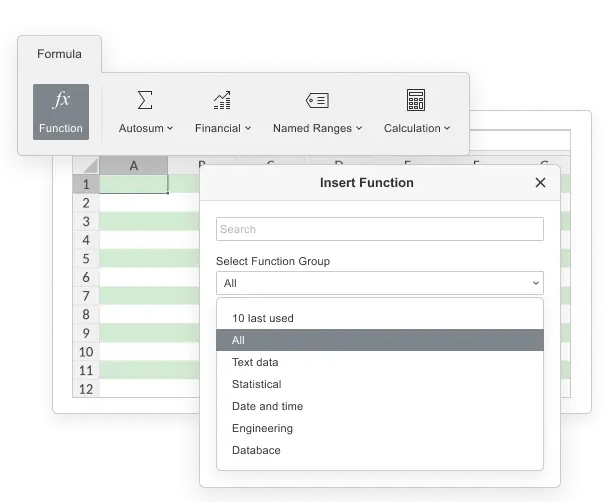The height and width of the screenshot is (502, 606).
Task: Close the Insert Function dialog
Action: 540,182
